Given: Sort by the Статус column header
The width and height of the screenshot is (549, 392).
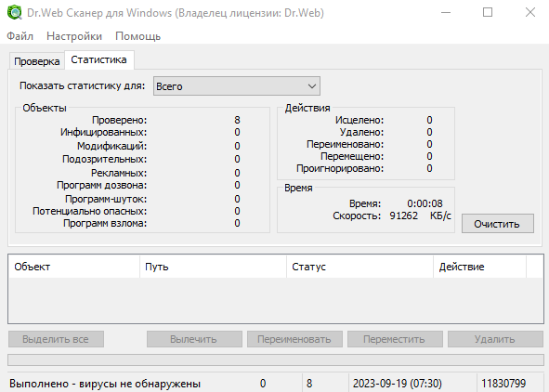Looking at the screenshot, I should pyautogui.click(x=359, y=267).
